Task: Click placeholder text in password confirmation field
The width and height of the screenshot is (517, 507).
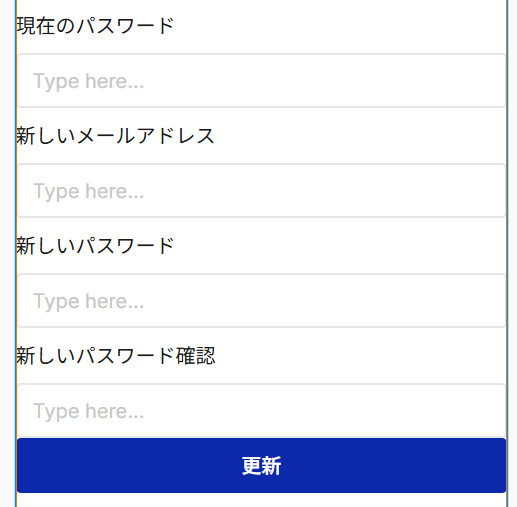Action: click(88, 411)
